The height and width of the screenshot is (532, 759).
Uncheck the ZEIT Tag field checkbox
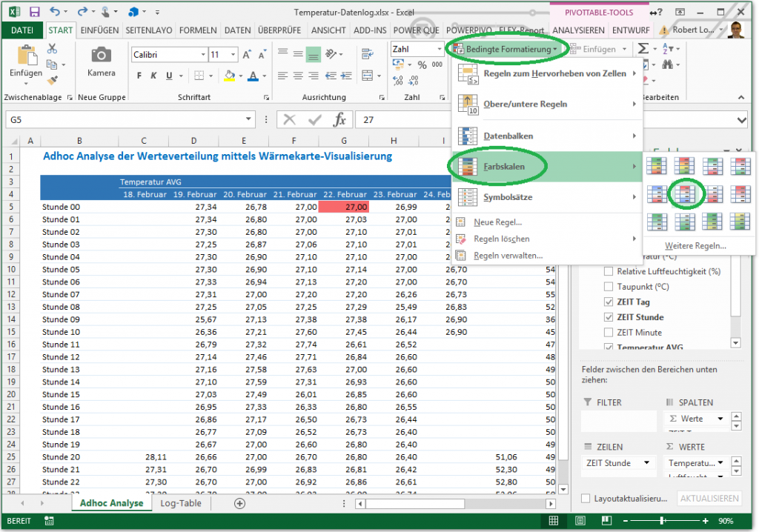609,302
